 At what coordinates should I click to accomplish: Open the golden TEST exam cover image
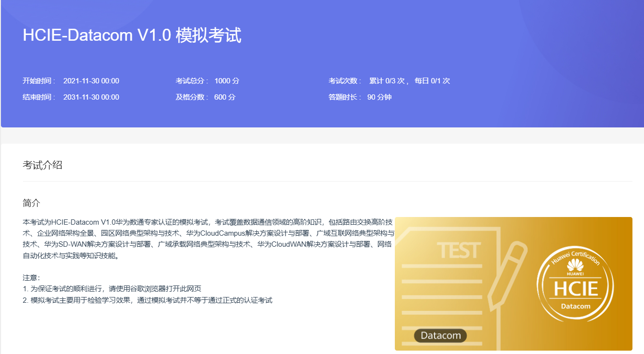[514, 284]
